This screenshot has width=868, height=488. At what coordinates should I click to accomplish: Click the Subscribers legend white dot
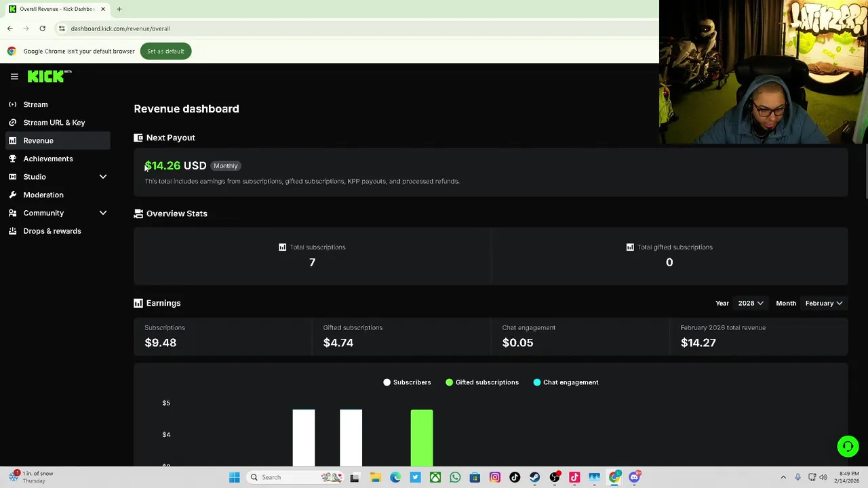pyautogui.click(x=387, y=382)
